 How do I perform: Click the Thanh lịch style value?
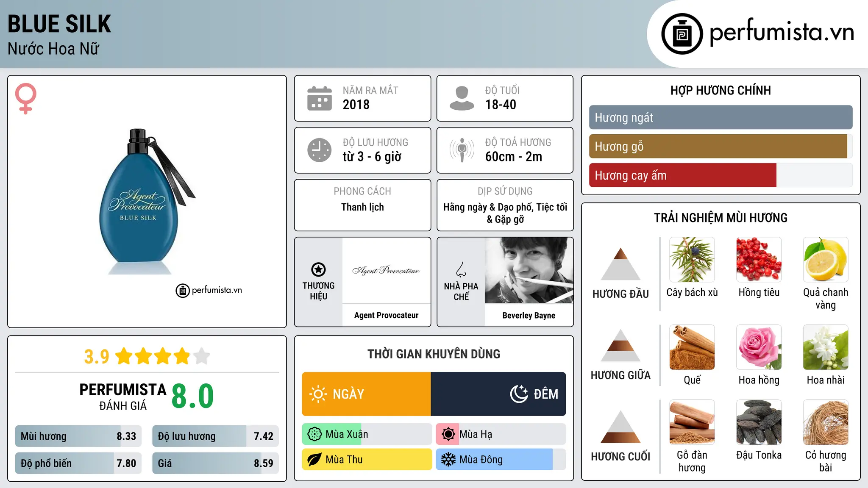[362, 207]
